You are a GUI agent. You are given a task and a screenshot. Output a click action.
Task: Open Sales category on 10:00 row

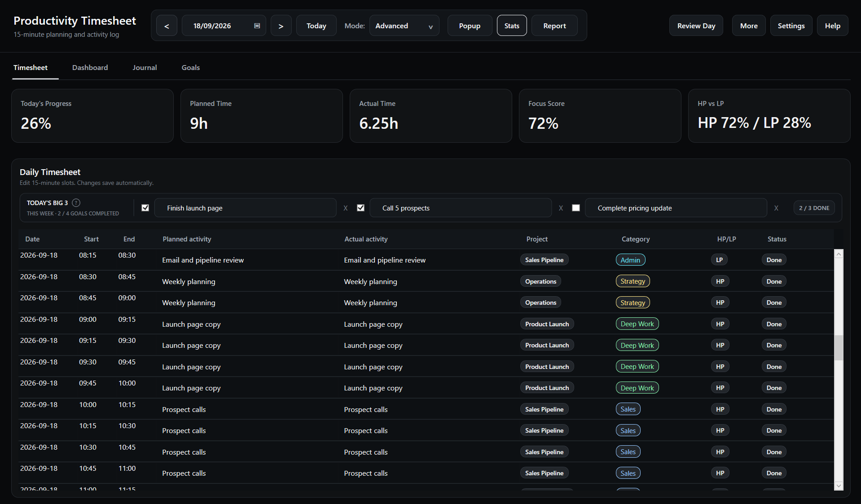(628, 409)
